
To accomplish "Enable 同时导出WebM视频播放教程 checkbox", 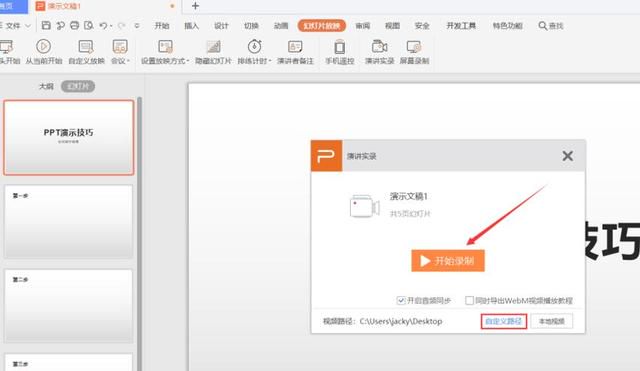I will (x=469, y=300).
